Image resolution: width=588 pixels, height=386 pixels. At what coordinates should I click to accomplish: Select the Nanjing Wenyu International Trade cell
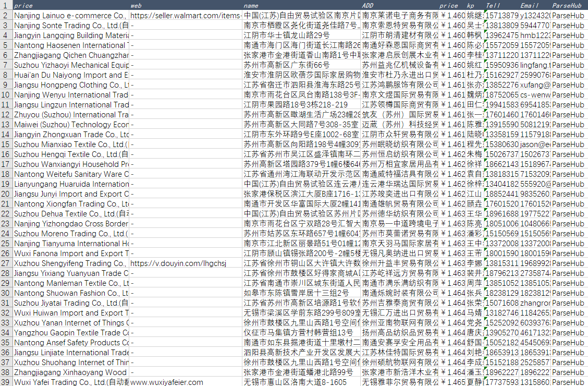click(71, 94)
